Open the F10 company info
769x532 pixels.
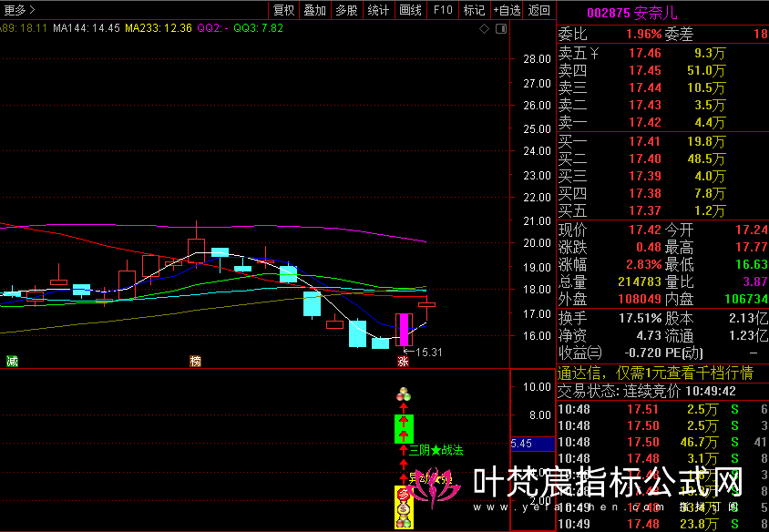(x=443, y=10)
